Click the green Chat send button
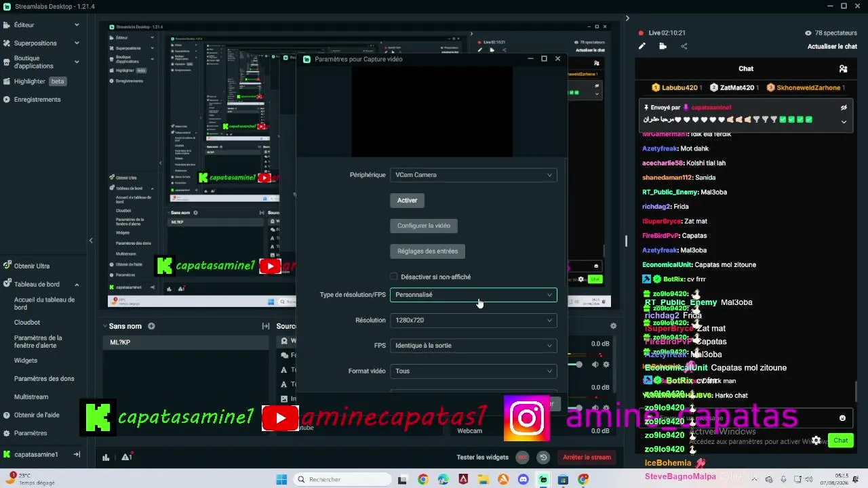 coord(841,441)
